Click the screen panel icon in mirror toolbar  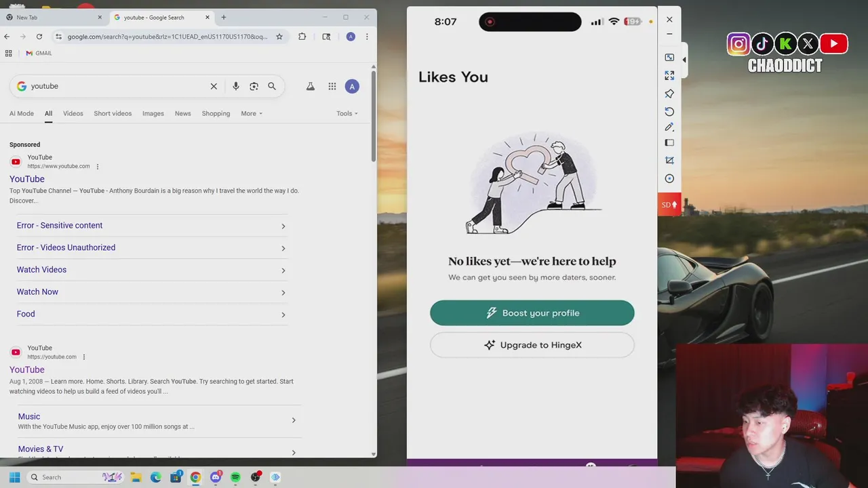669,143
